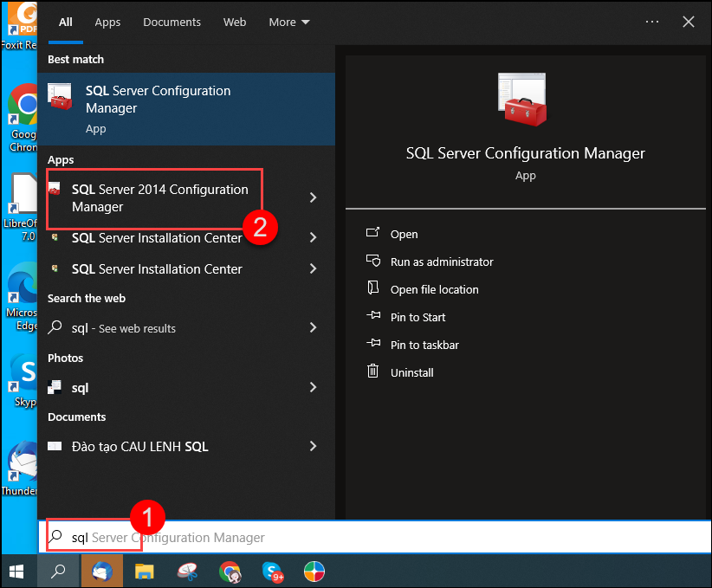Launch Skype from the taskbar

tap(273, 572)
